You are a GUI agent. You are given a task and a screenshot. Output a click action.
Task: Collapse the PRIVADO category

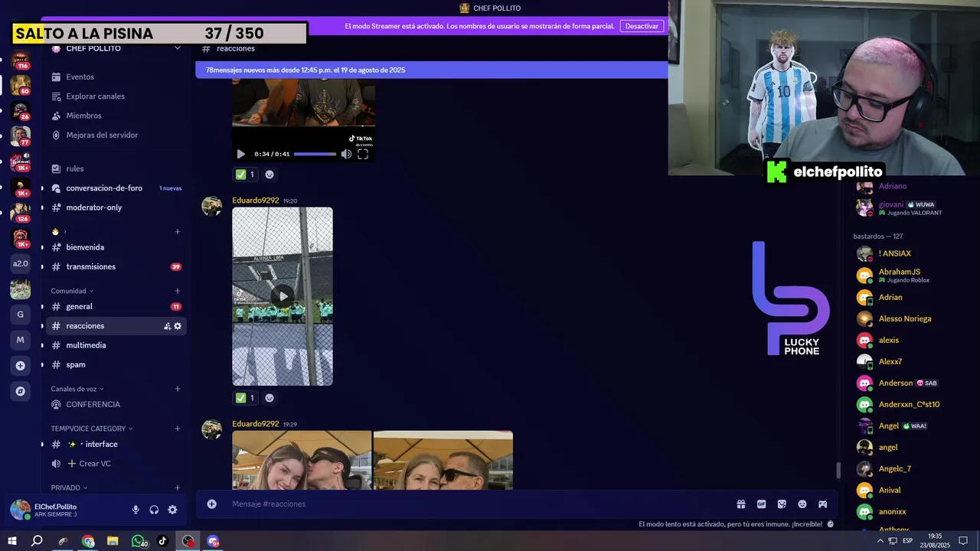pyautogui.click(x=69, y=487)
